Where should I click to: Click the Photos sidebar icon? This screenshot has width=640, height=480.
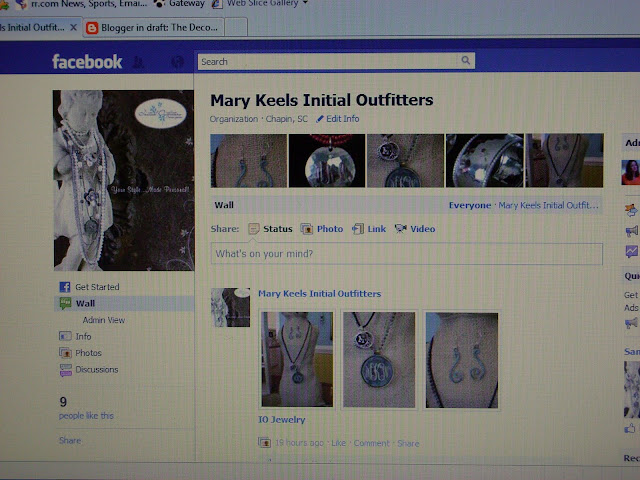(x=65, y=353)
